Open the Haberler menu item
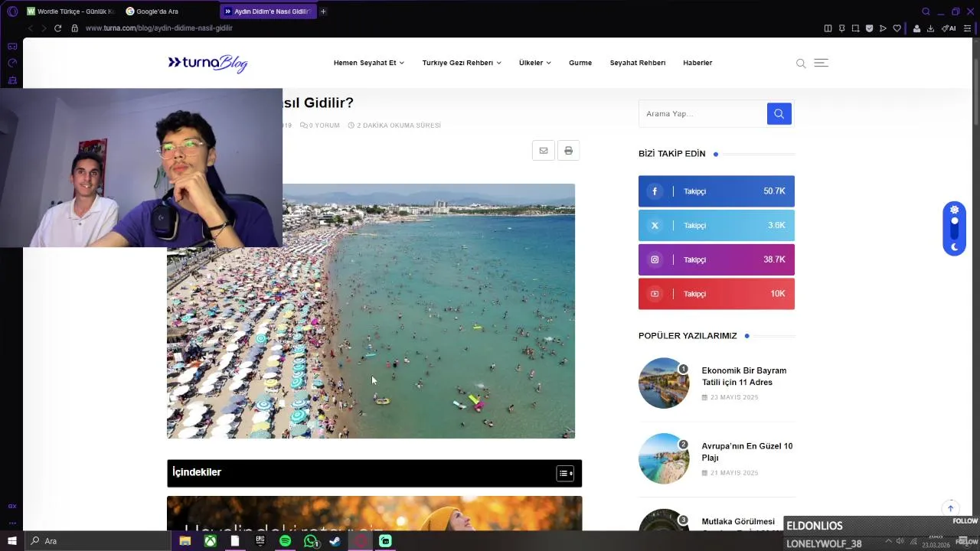Screen dimensions: 980x551 (697, 63)
